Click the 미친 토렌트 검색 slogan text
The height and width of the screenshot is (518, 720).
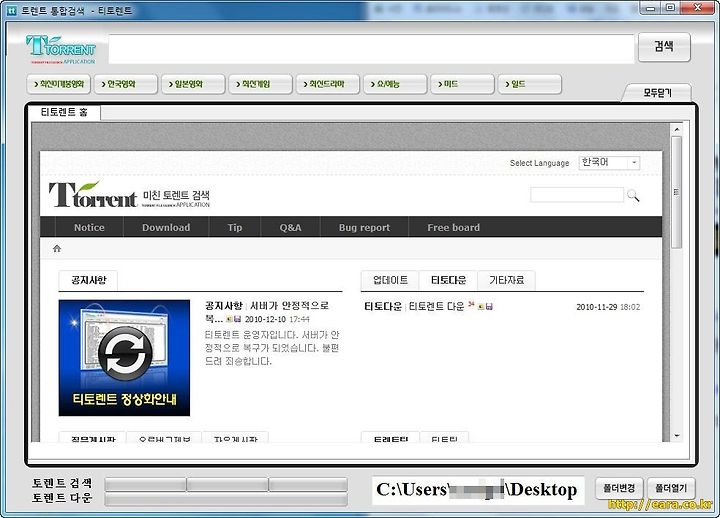click(176, 195)
